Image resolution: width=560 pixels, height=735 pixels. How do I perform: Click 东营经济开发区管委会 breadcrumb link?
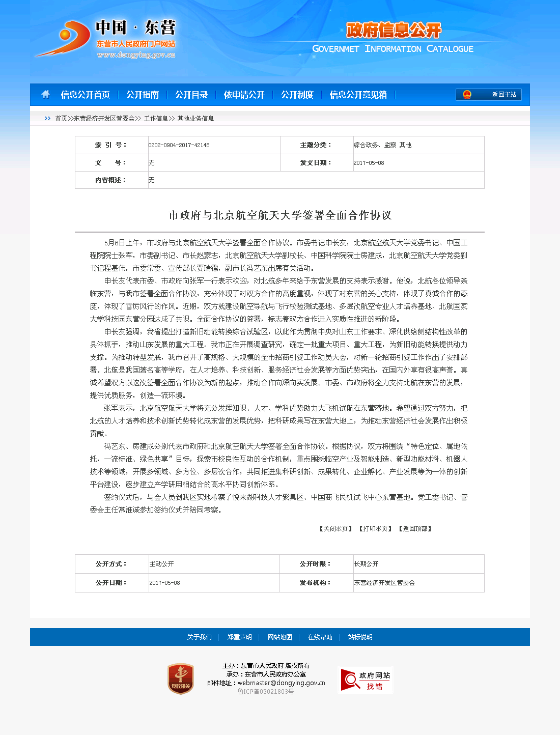[x=104, y=119]
